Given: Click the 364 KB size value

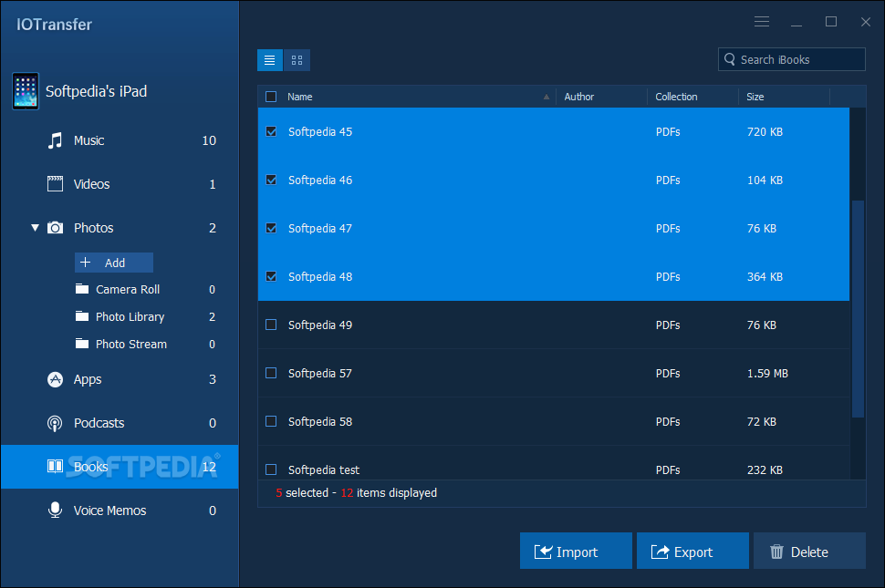Looking at the screenshot, I should point(765,277).
